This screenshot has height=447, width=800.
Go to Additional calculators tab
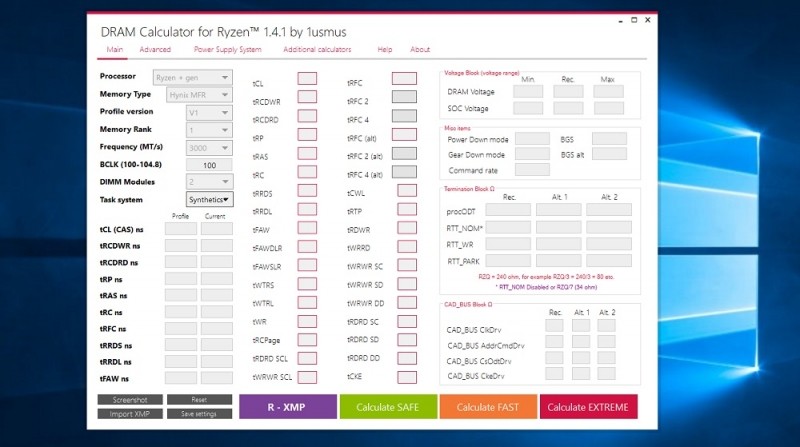[317, 49]
